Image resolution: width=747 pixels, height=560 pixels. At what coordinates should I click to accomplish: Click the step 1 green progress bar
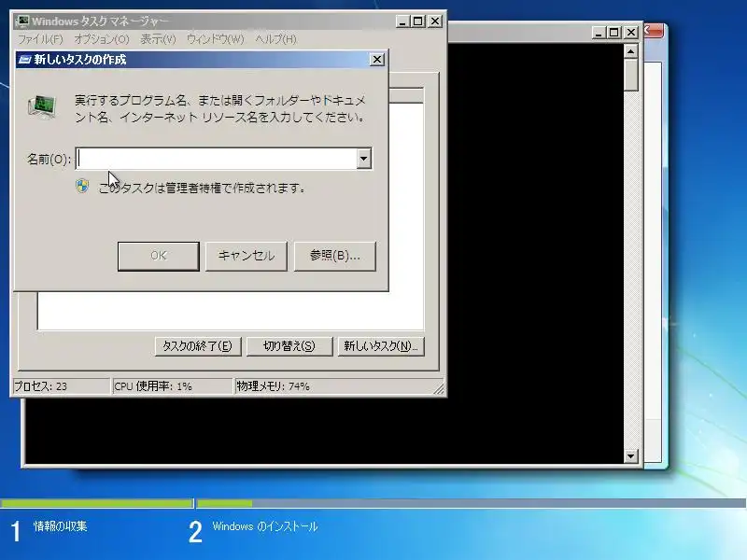(x=96, y=503)
